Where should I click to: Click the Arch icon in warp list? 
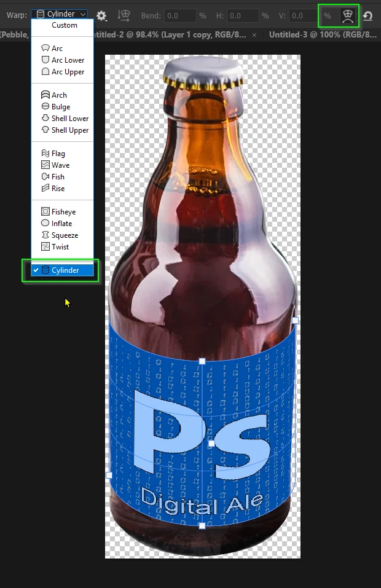[45, 95]
